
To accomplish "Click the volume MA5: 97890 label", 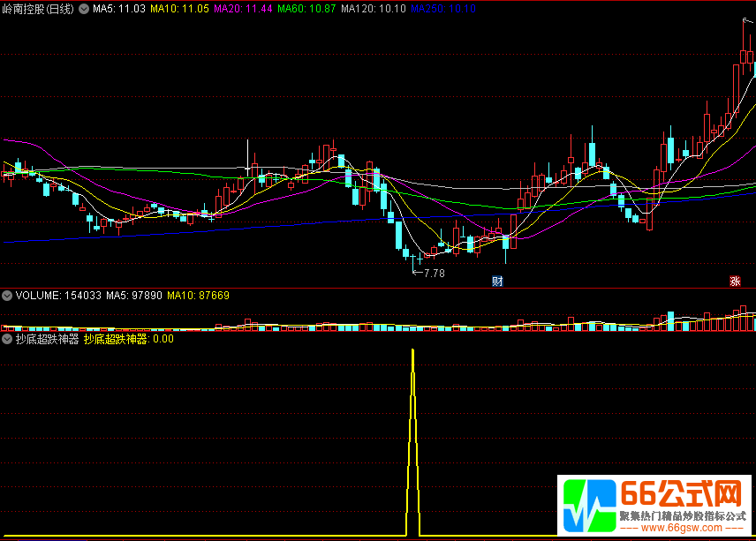I will tap(134, 296).
